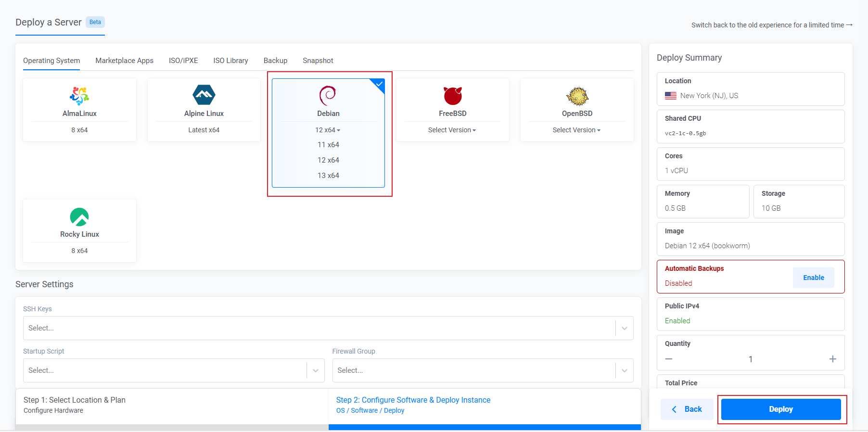Open OpenBSD Select Version dropdown
Screen dimensions: 868x432
(x=576, y=130)
